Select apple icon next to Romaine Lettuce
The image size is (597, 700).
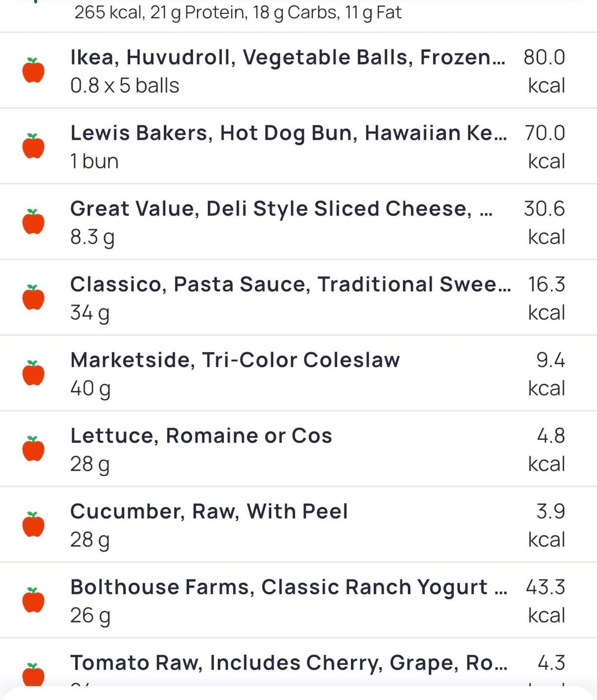coord(33,449)
